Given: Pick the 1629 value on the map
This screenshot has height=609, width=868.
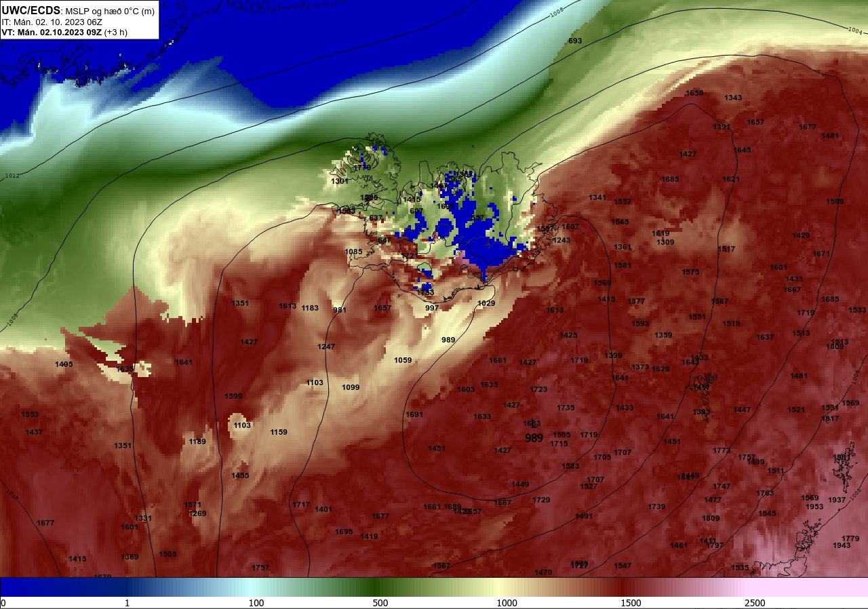Looking at the screenshot, I should [660, 369].
